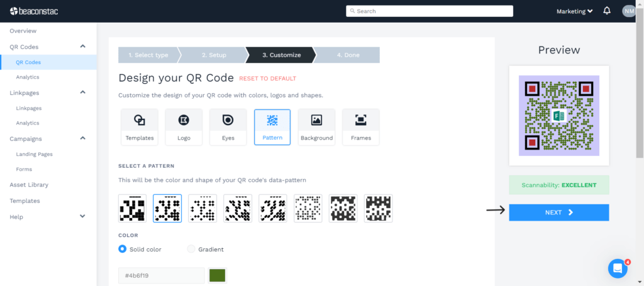Click the Preview heading
The image size is (644, 286).
tap(559, 50)
